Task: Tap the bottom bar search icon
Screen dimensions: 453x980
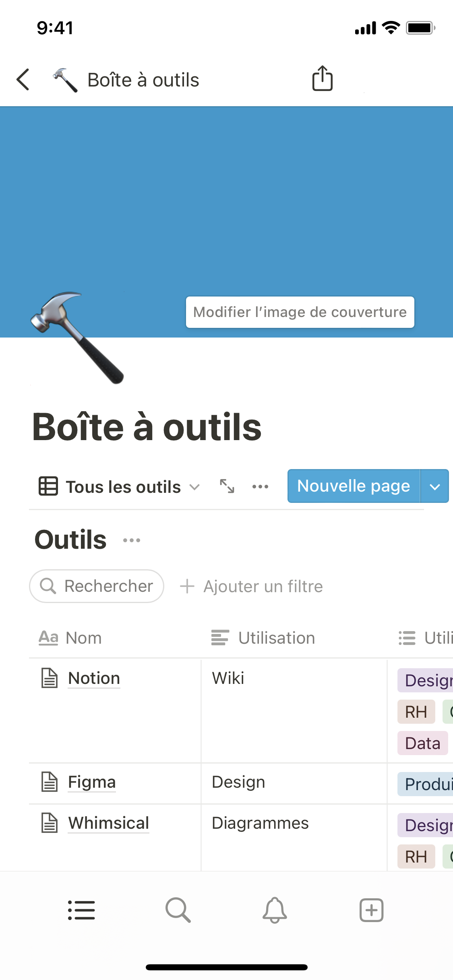Action: pyautogui.click(x=178, y=910)
